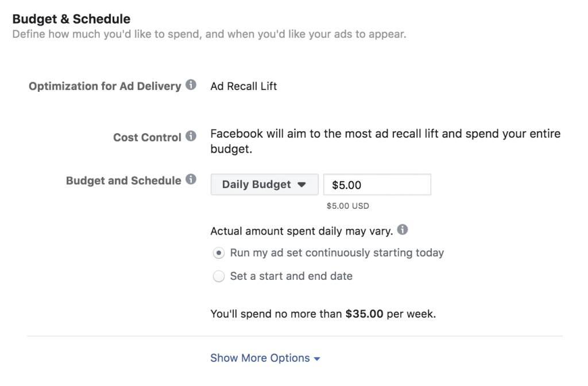The width and height of the screenshot is (588, 386).
Task: Select Run my ad set continuously option
Action: [x=219, y=253]
